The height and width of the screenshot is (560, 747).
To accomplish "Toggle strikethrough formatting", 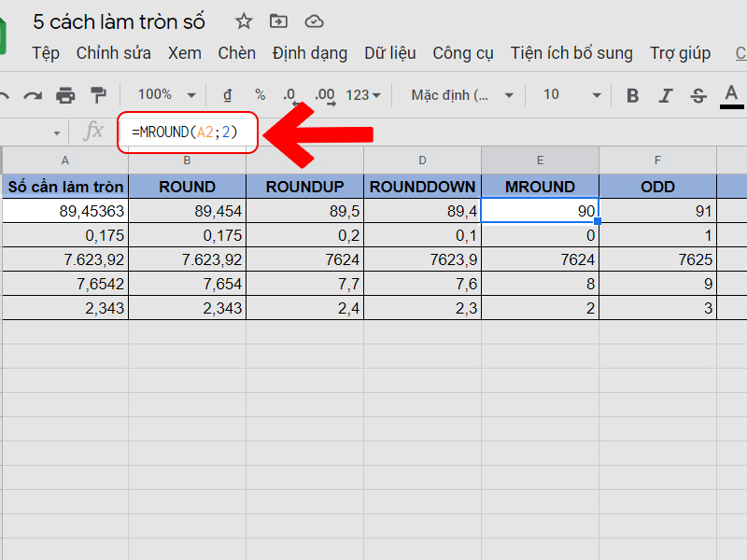I will (698, 95).
